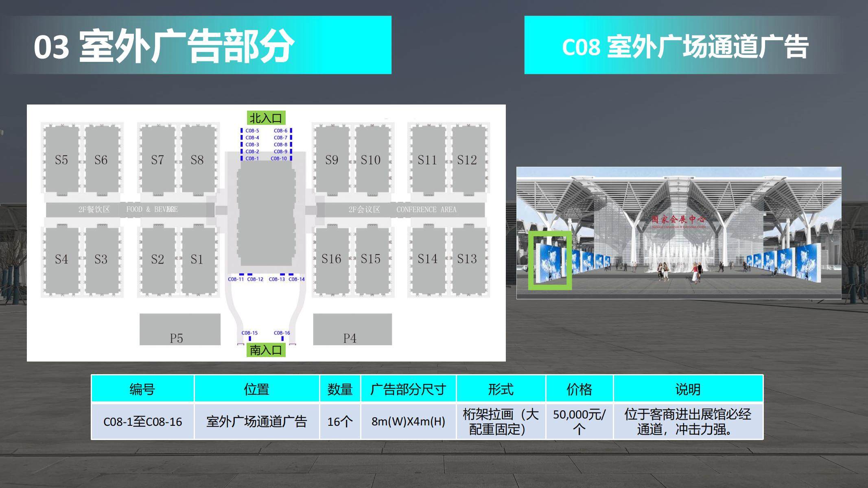Click hall S11 on the floor map
868x488 pixels.
(x=428, y=159)
